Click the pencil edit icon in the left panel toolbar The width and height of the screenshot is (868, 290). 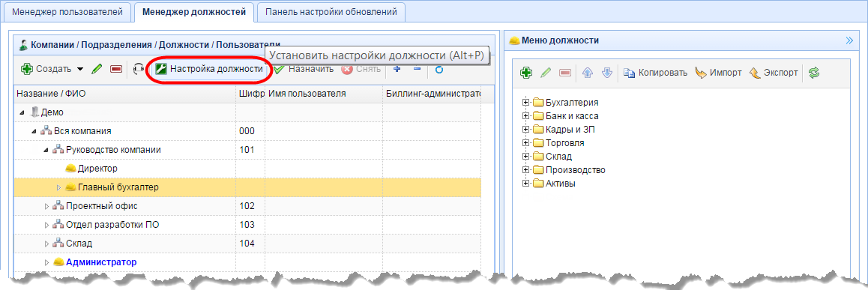point(97,69)
